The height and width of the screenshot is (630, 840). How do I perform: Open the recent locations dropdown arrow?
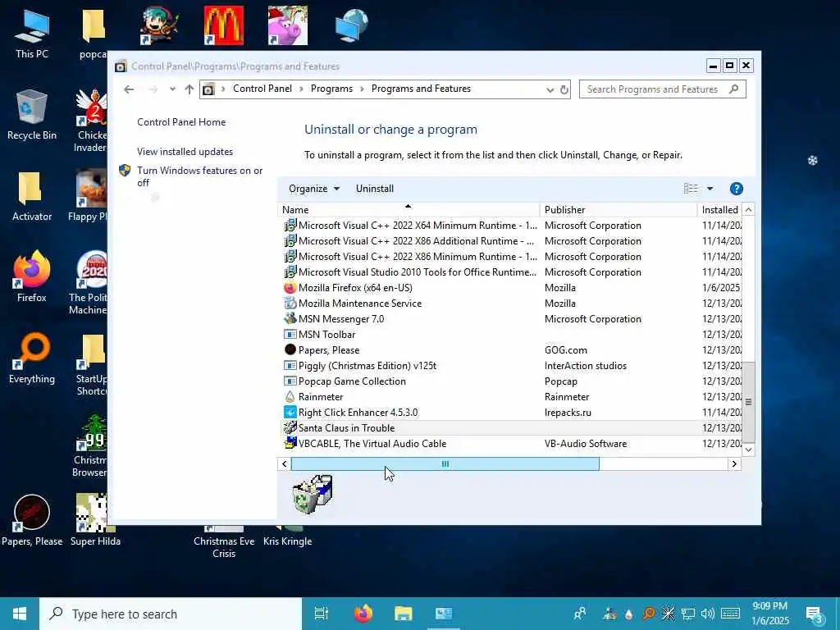[x=172, y=89]
